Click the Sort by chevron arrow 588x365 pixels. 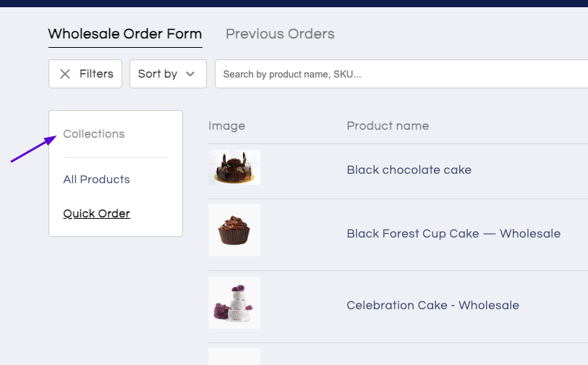(190, 74)
